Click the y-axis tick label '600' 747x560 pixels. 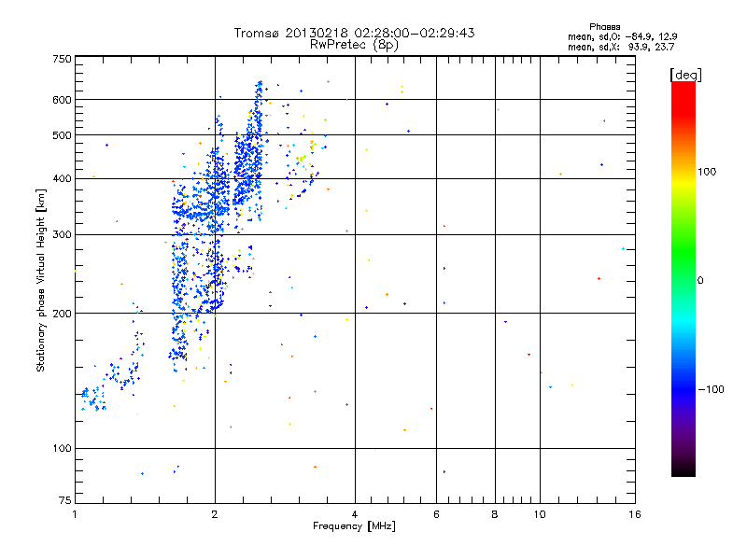62,100
